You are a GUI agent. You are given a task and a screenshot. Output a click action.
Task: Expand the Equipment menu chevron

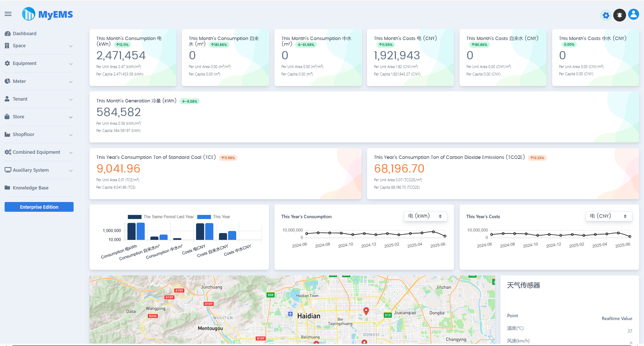71,64
